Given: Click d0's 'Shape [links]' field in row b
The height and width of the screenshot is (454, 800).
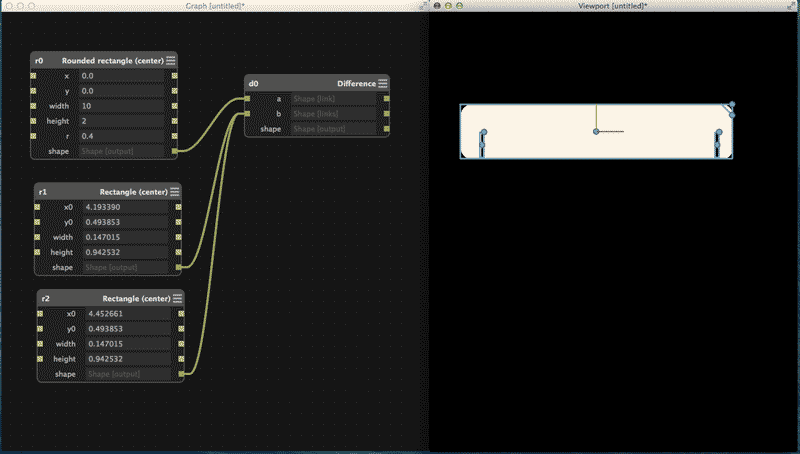Looking at the screenshot, I should 334,114.
